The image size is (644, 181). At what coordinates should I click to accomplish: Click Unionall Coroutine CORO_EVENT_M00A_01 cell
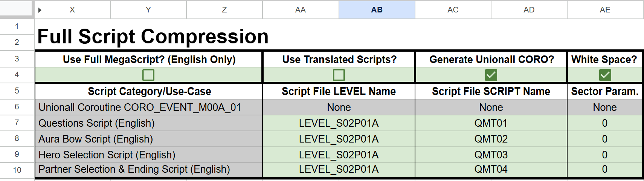[x=148, y=107]
